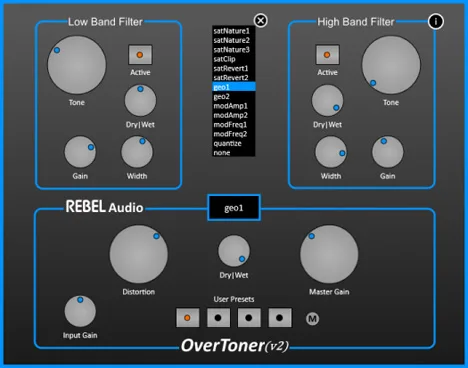Image resolution: width=468 pixels, height=368 pixels.
Task: Click the Master Gain knob
Action: (x=329, y=254)
